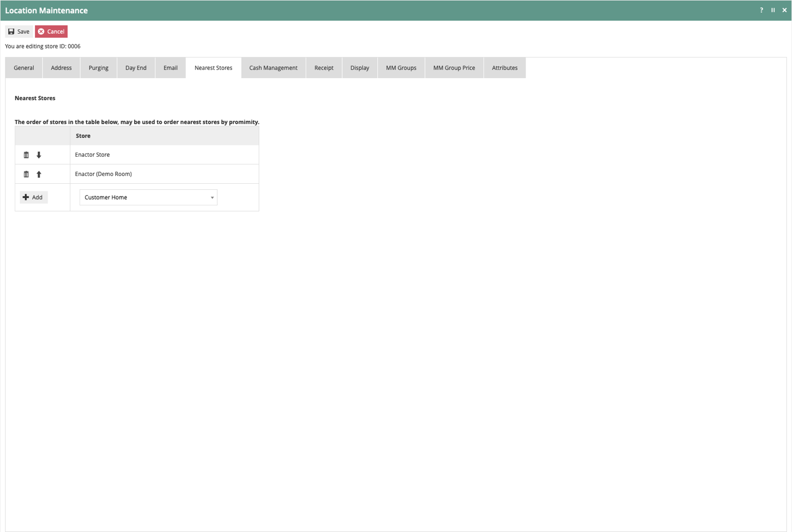The image size is (792, 532).
Task: Delete the Enactor (Demo Room) row
Action: coord(26,174)
